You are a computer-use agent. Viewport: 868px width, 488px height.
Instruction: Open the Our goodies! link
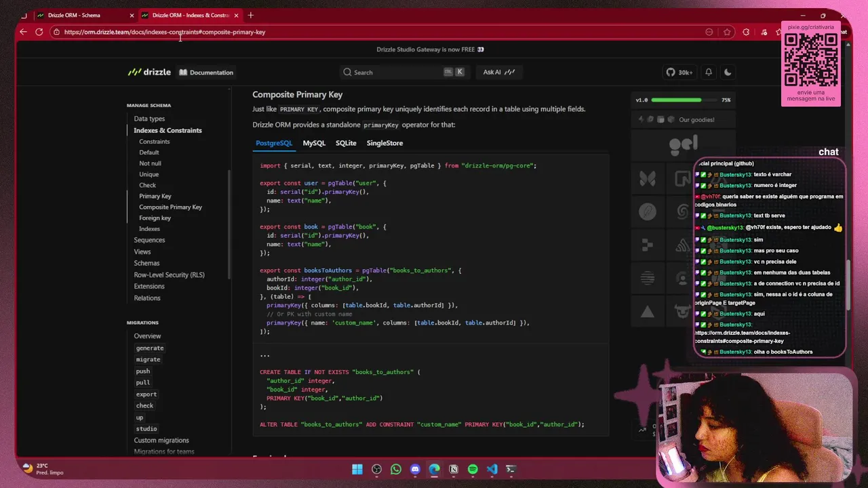683,120
